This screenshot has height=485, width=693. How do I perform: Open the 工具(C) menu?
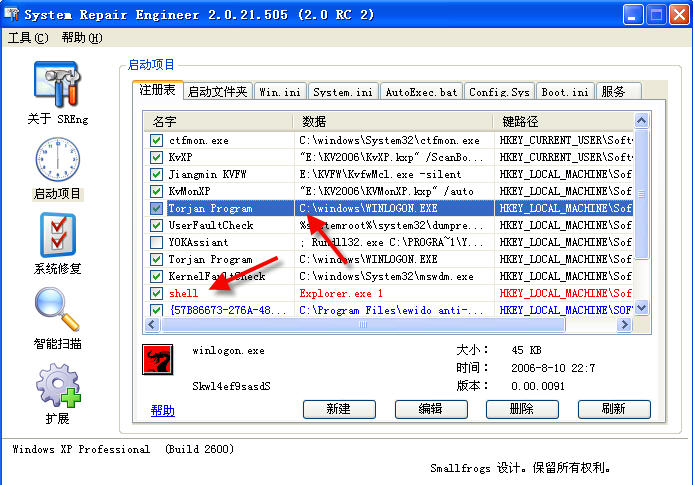point(28,38)
